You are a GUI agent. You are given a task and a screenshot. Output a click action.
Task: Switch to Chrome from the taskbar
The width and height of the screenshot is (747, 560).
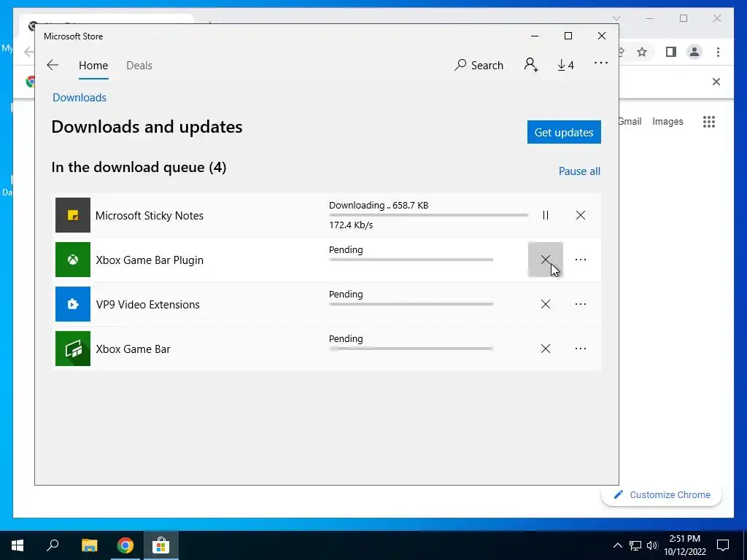pyautogui.click(x=125, y=545)
